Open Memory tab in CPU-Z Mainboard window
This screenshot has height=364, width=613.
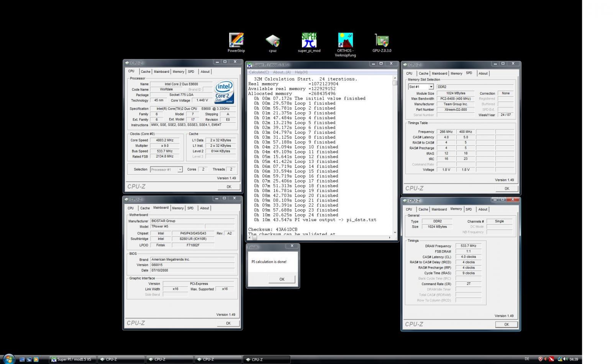(x=178, y=208)
